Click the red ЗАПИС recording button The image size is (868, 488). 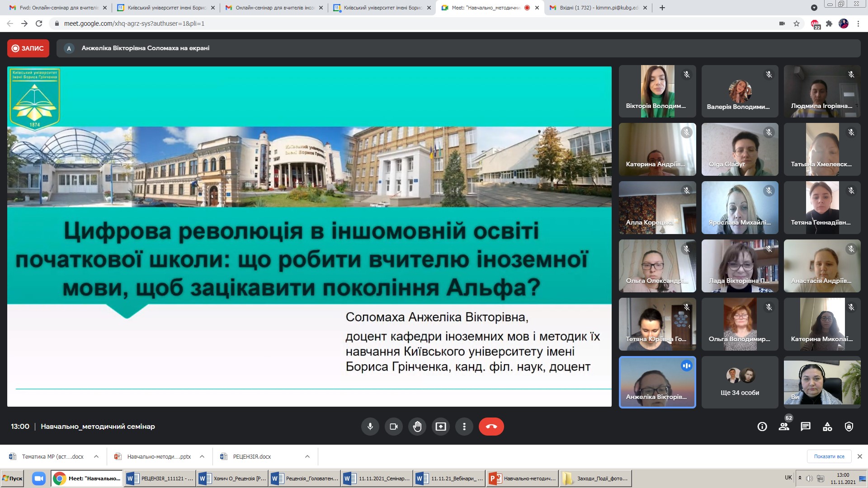pyautogui.click(x=28, y=48)
